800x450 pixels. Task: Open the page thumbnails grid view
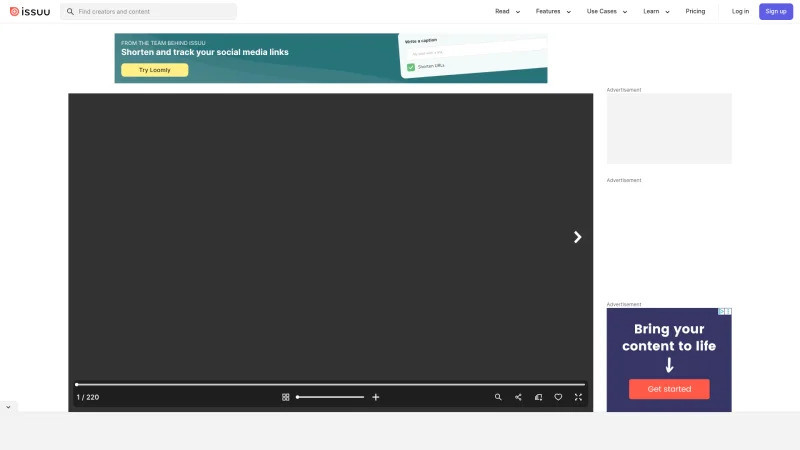pyautogui.click(x=286, y=397)
